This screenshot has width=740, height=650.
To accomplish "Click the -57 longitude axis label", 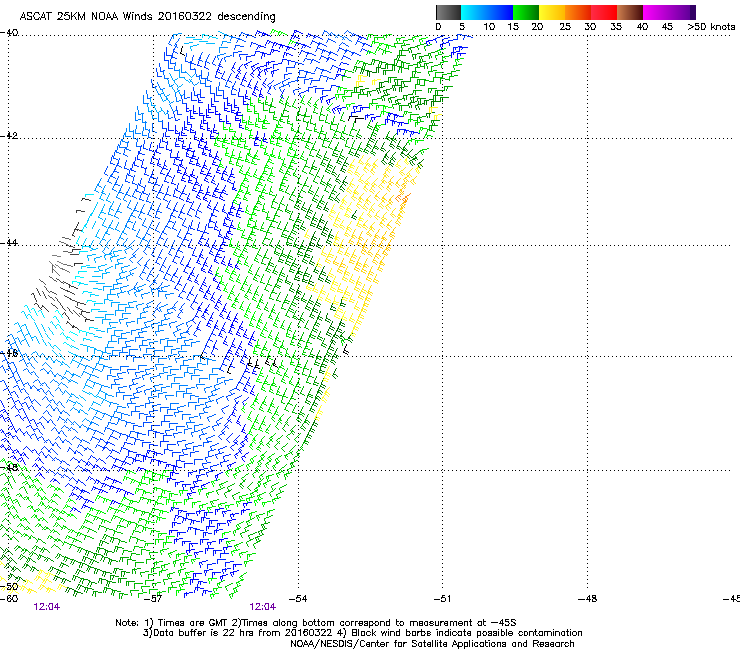I will tap(153, 599).
